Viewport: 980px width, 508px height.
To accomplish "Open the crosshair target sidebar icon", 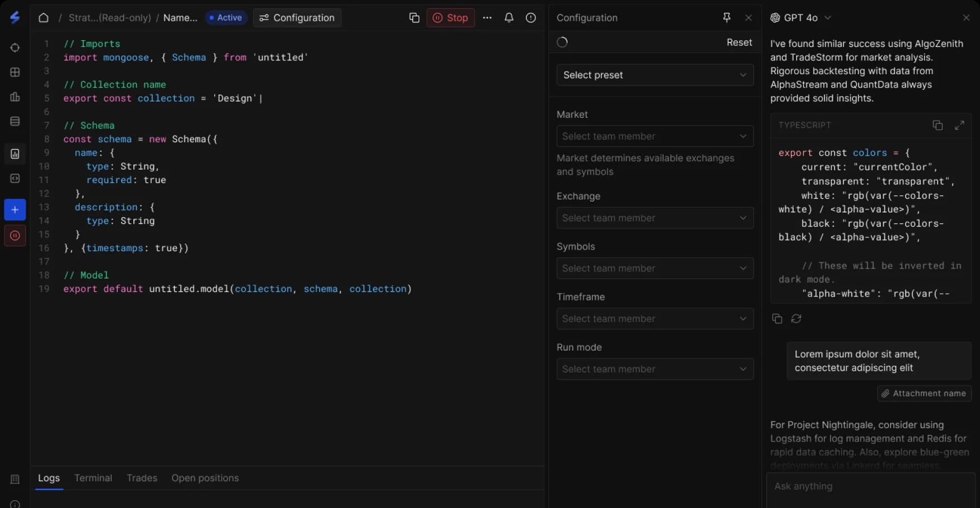I will [x=15, y=47].
